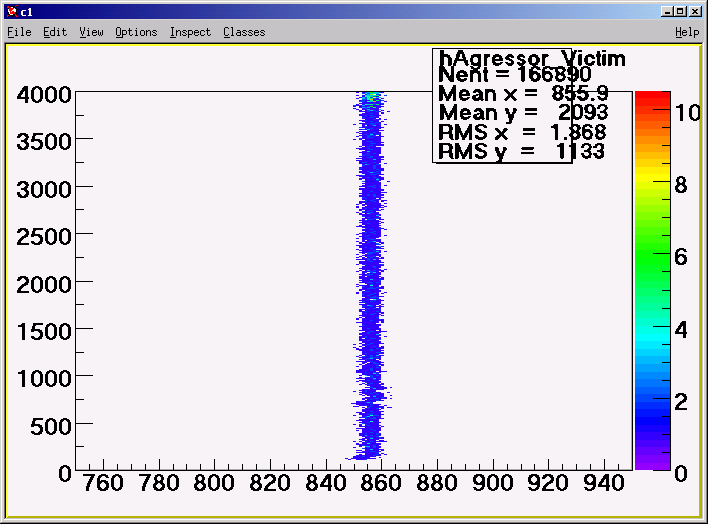The height and width of the screenshot is (524, 708).
Task: Click the Nent = 166890 entry
Action: coord(514,74)
